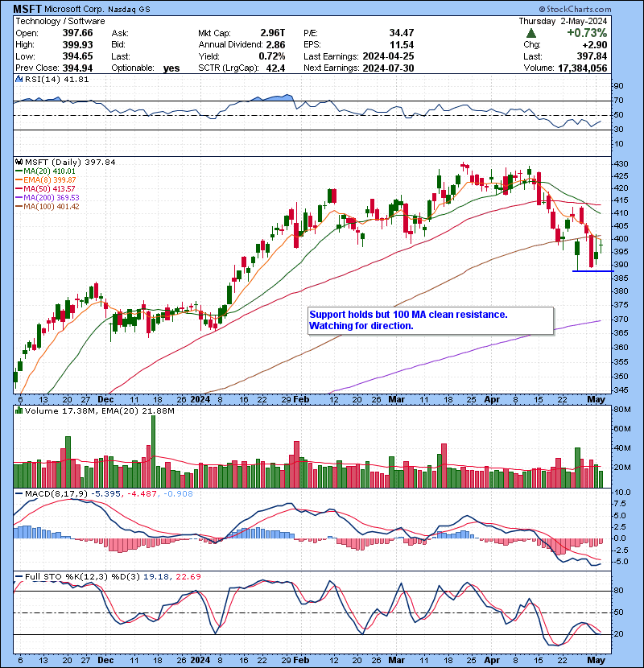Click the 80M volume axis label
Screen dimensions: 644x668
[x=621, y=410]
